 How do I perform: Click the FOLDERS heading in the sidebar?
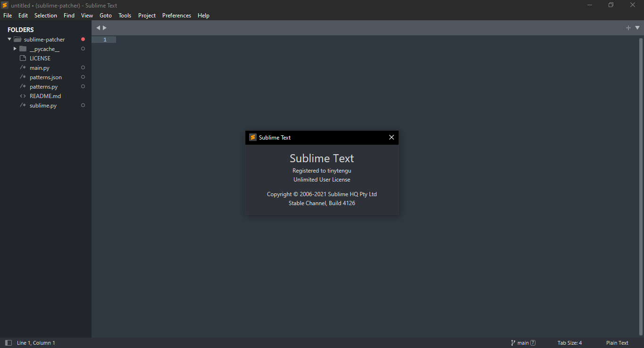point(21,30)
